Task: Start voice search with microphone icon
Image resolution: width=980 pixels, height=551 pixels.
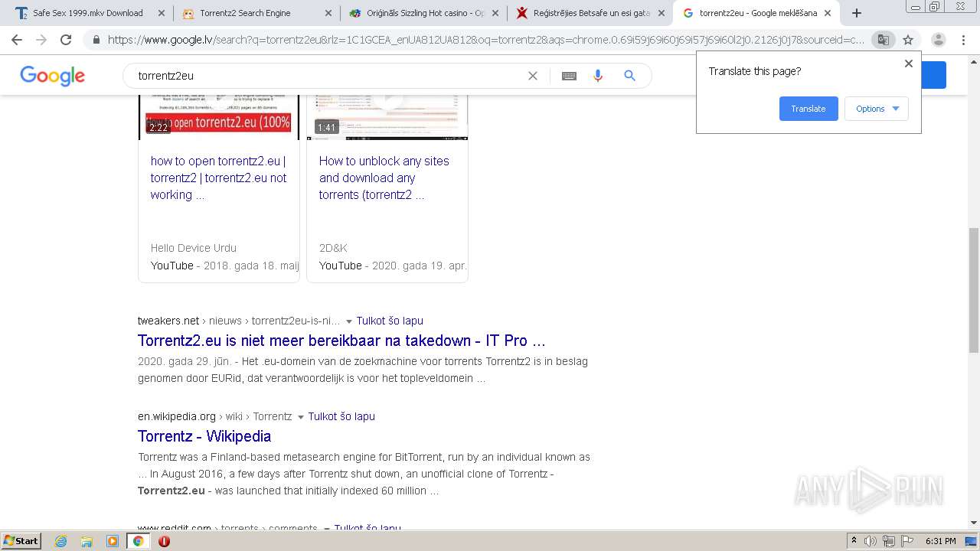Action: [x=598, y=76]
